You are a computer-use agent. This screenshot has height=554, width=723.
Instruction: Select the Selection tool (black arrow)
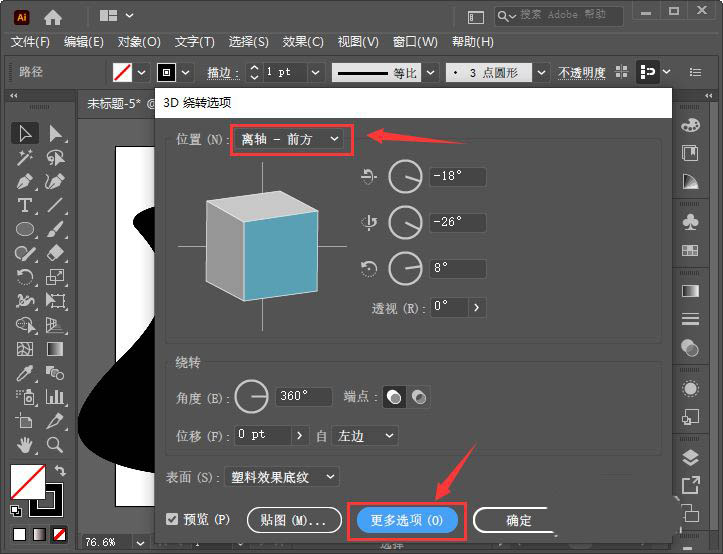(x=25, y=134)
